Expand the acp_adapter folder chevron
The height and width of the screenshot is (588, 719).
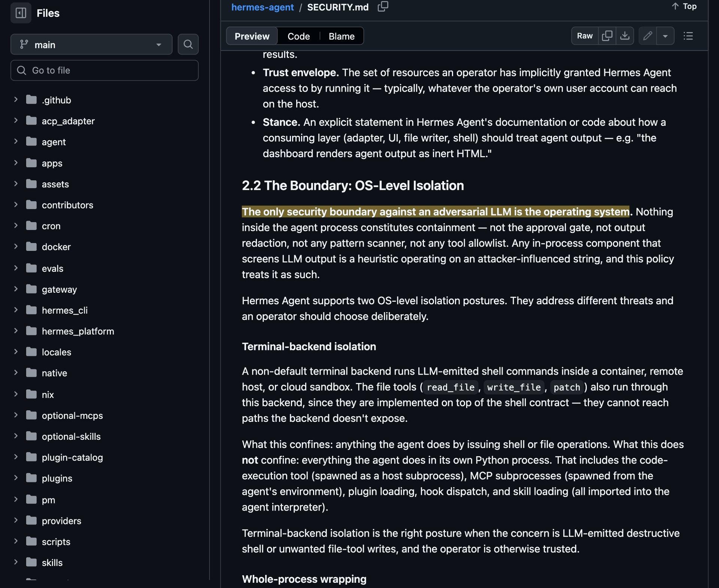pyautogui.click(x=16, y=121)
